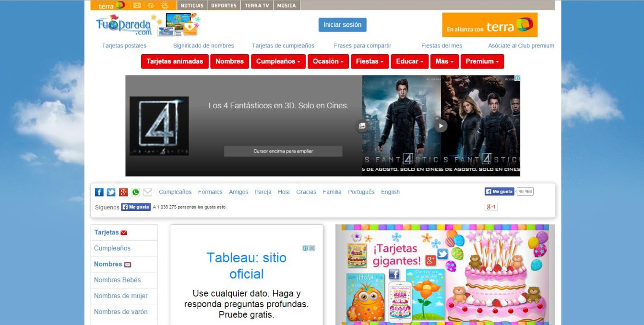Click the AdChoices icon on Tableau ad
Viewport: 644px width, 325px height.
(305, 248)
